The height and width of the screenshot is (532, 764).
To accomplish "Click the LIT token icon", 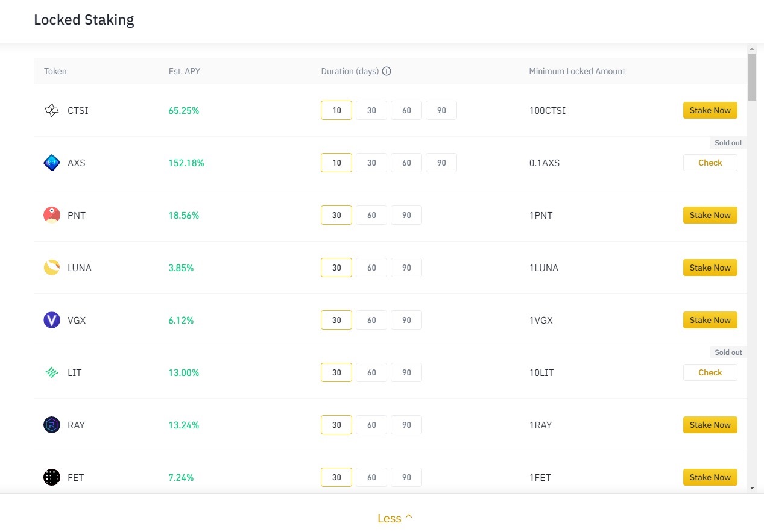I will [x=52, y=372].
